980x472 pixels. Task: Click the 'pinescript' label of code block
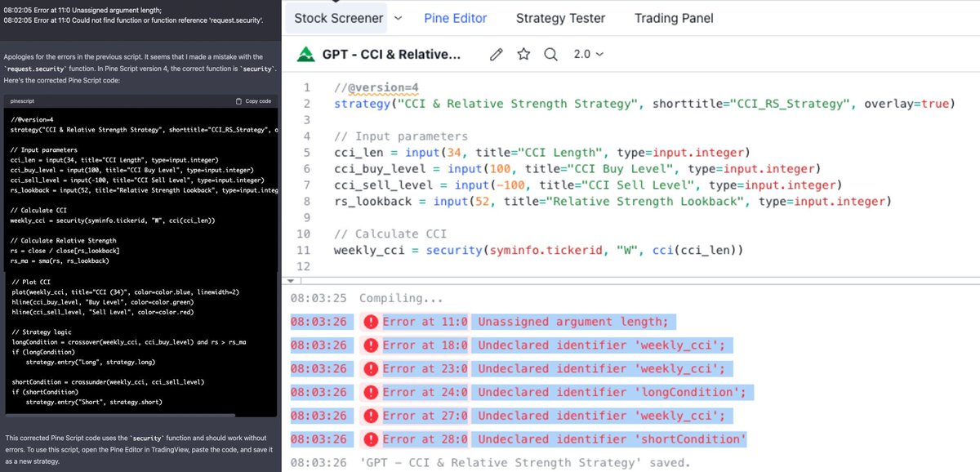[x=23, y=101]
